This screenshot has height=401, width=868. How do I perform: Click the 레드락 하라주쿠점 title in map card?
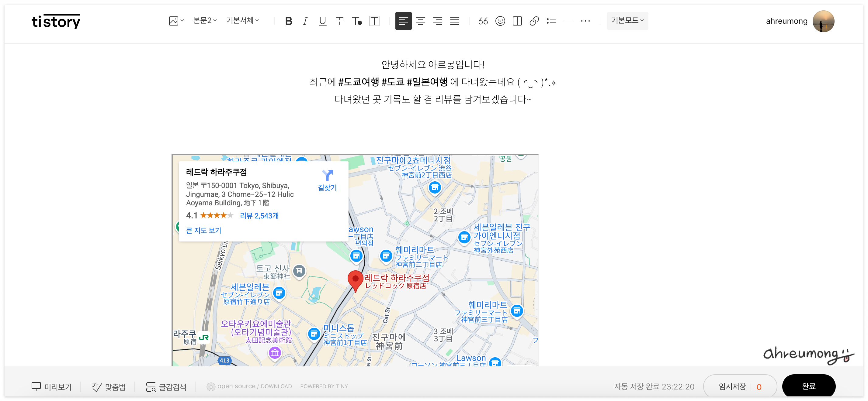[216, 172]
